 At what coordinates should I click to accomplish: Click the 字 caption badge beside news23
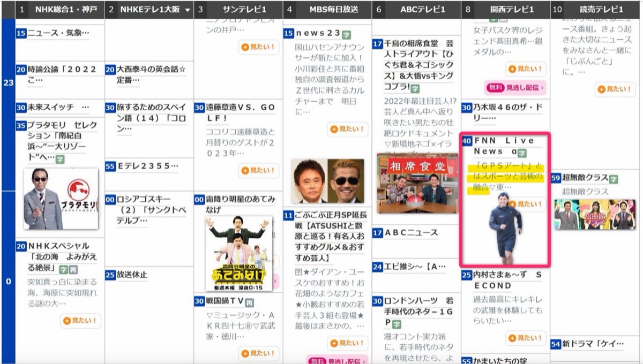point(346,34)
